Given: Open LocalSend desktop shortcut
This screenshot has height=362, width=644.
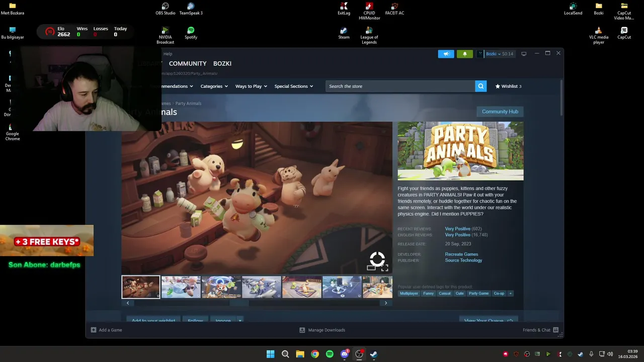Looking at the screenshot, I should pyautogui.click(x=573, y=9).
